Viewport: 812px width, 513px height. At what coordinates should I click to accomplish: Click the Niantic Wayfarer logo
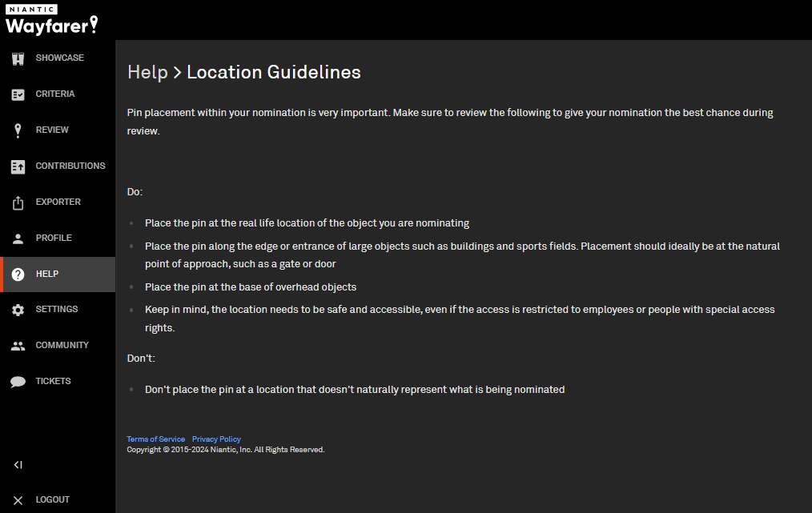52,20
